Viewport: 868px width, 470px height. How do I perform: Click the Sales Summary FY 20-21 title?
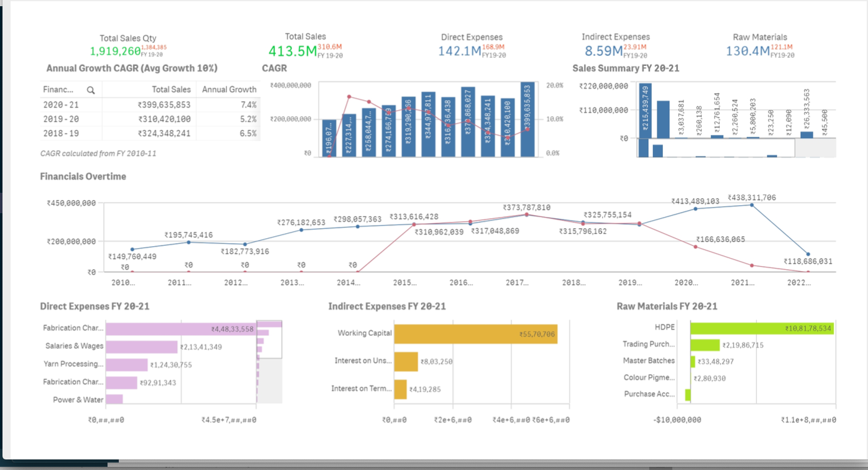[x=626, y=68]
